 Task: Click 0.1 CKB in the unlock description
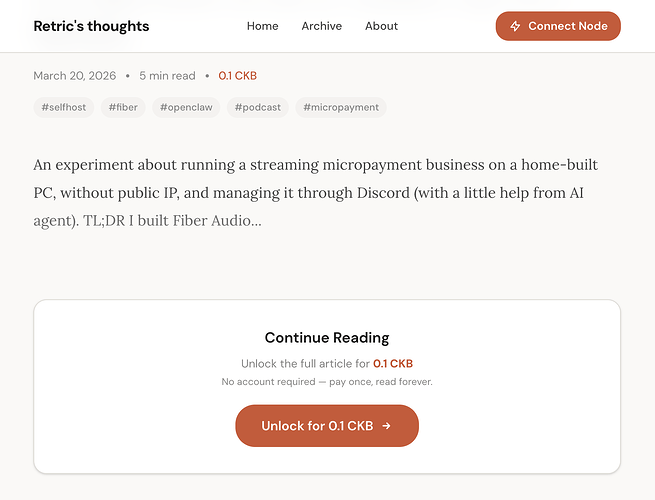(392, 364)
